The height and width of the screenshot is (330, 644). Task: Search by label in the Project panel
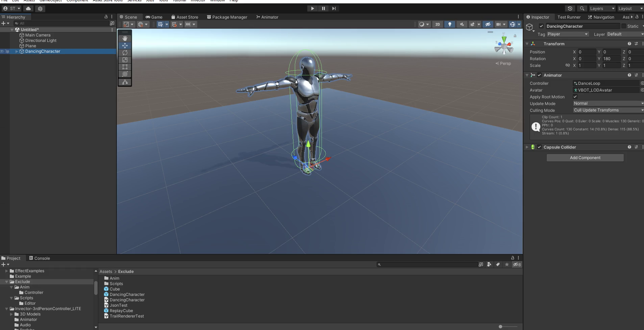(x=498, y=264)
